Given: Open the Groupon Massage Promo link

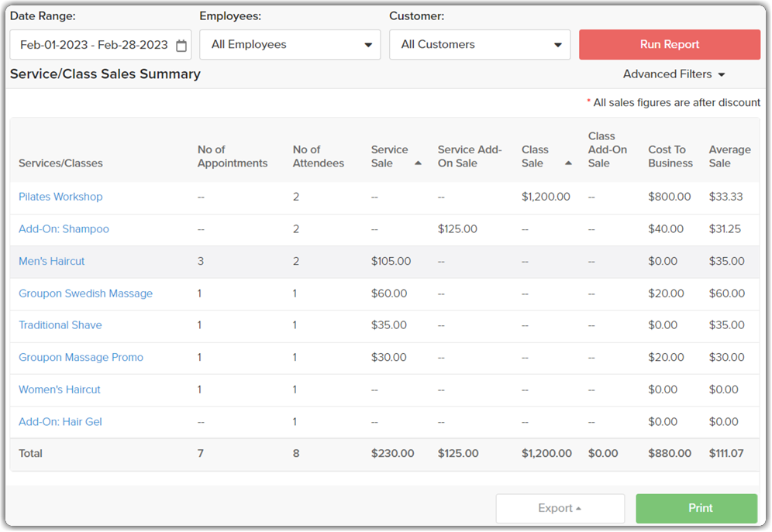Looking at the screenshot, I should point(81,358).
